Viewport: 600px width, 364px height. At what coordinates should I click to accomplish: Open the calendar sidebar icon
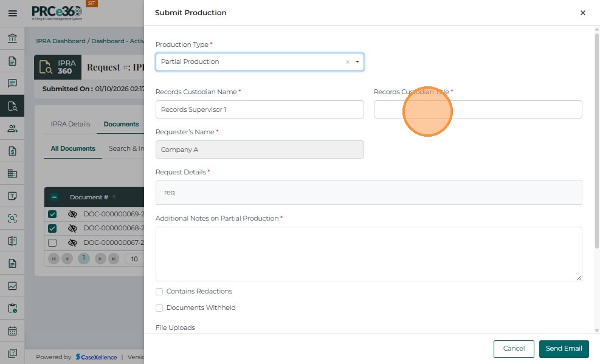(12, 331)
